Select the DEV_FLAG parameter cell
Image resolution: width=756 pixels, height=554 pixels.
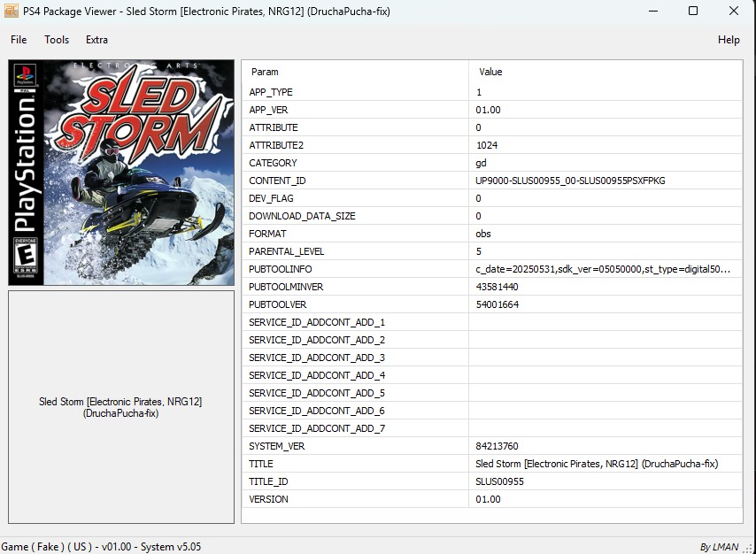point(355,198)
